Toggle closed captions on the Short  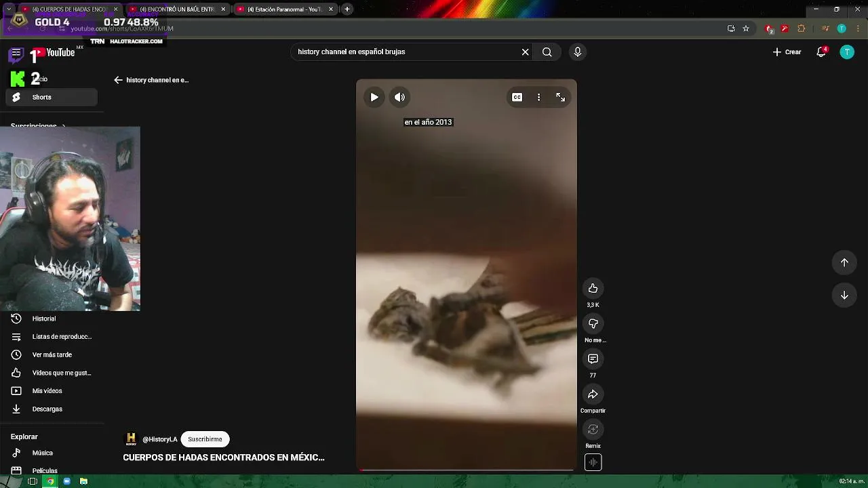(517, 97)
